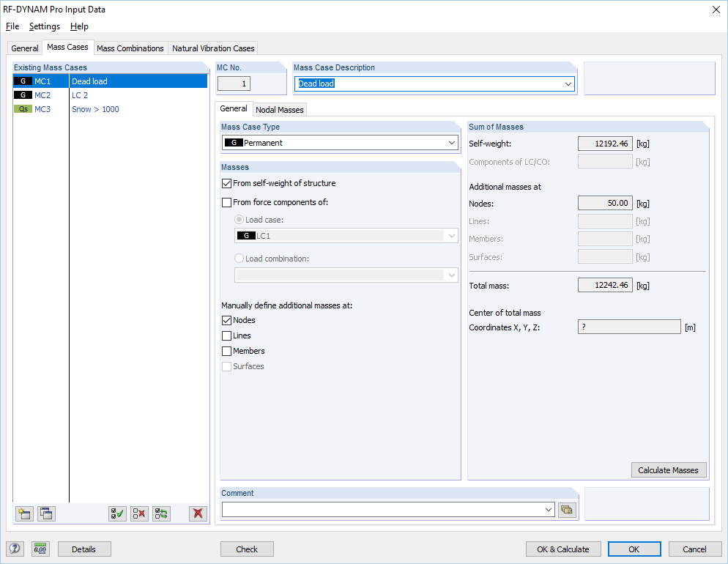The height and width of the screenshot is (564, 728).
Task: Toggle From self-weight of structure
Action: click(x=226, y=183)
